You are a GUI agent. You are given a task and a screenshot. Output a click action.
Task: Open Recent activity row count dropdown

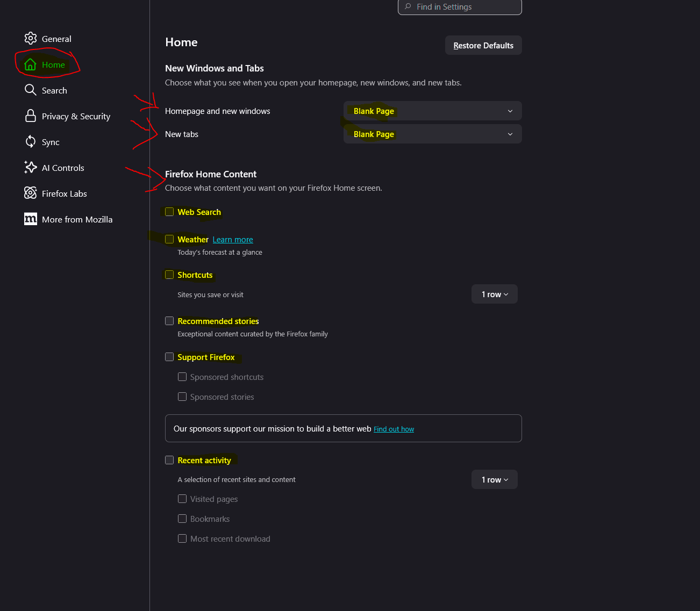(x=495, y=479)
